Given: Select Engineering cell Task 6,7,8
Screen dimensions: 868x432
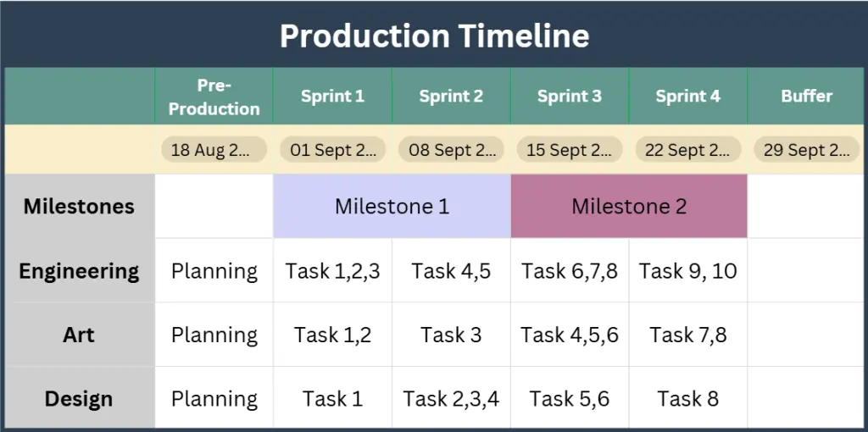Looking at the screenshot, I should [569, 271].
